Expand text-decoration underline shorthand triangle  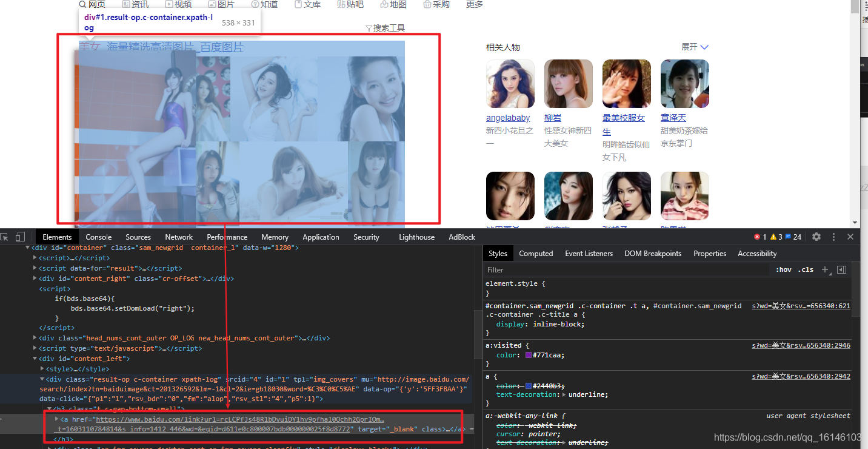(x=565, y=394)
